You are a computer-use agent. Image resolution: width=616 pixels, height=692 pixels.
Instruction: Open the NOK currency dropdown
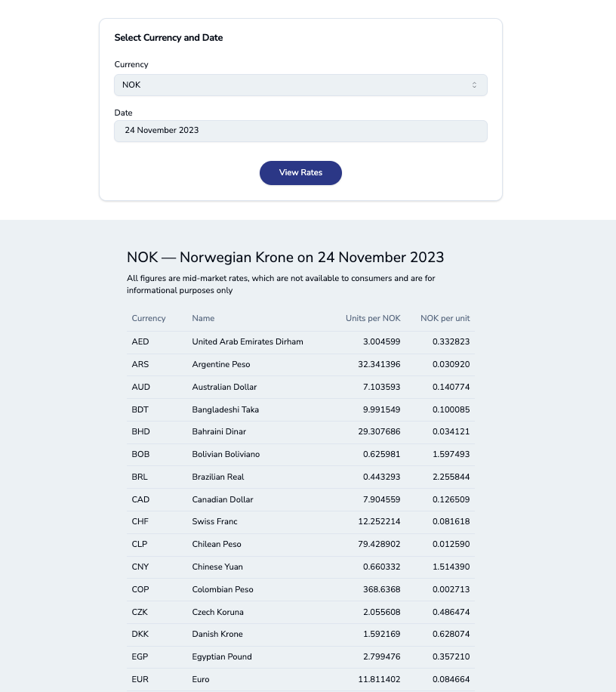coord(300,85)
